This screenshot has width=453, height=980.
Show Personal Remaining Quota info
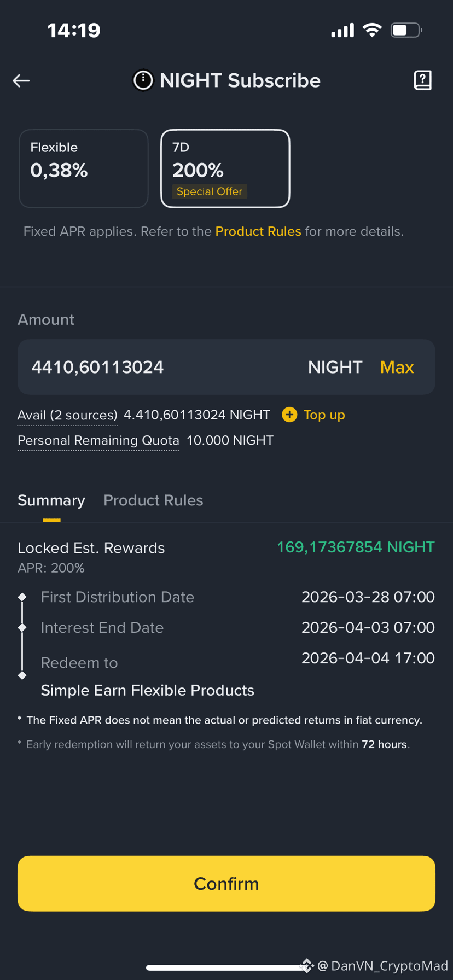click(98, 440)
